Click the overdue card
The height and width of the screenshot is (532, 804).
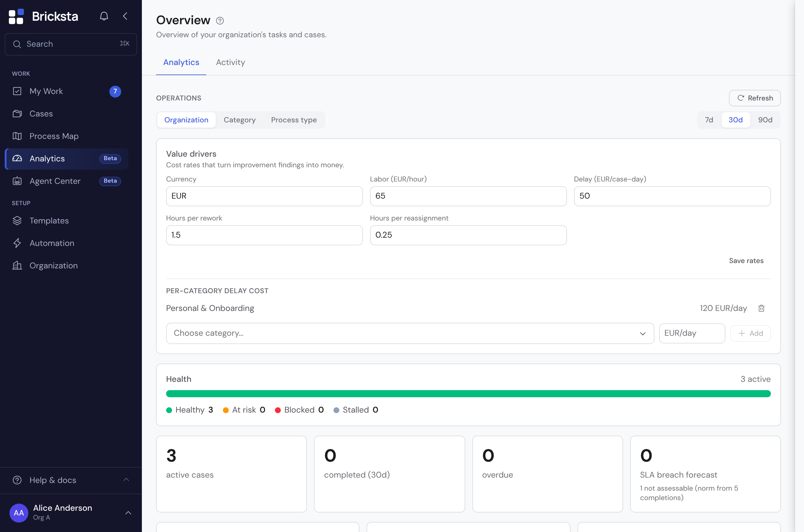tap(547, 474)
